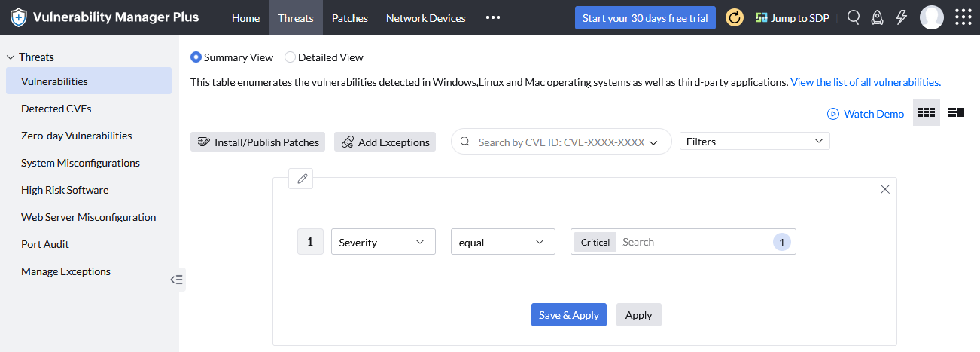Focus the Search by CVE ID field

(562, 141)
